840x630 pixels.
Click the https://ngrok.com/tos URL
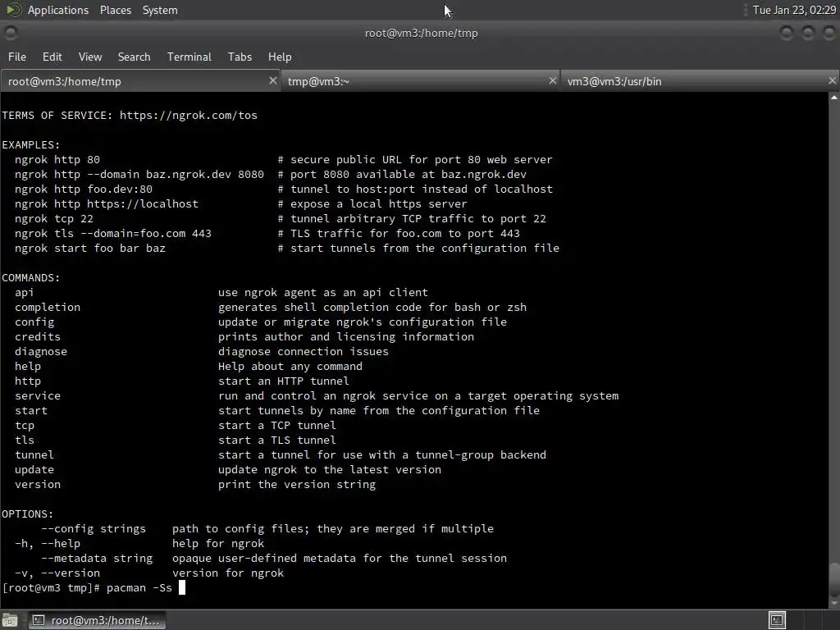(189, 115)
